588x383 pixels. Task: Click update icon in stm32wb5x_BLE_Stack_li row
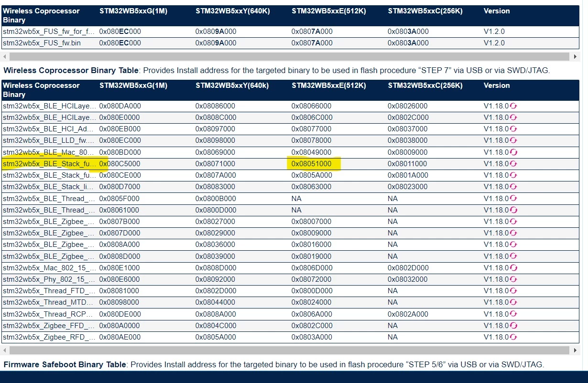[513, 187]
